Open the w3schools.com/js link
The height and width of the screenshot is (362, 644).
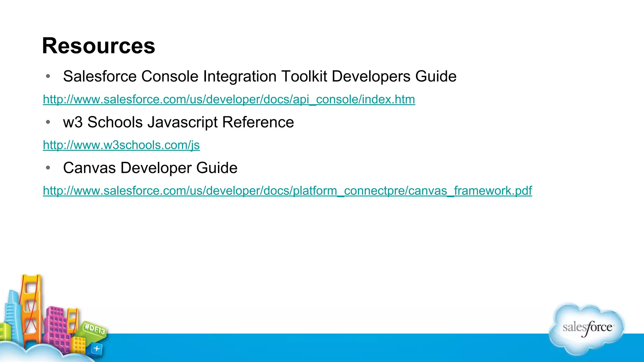(x=121, y=145)
